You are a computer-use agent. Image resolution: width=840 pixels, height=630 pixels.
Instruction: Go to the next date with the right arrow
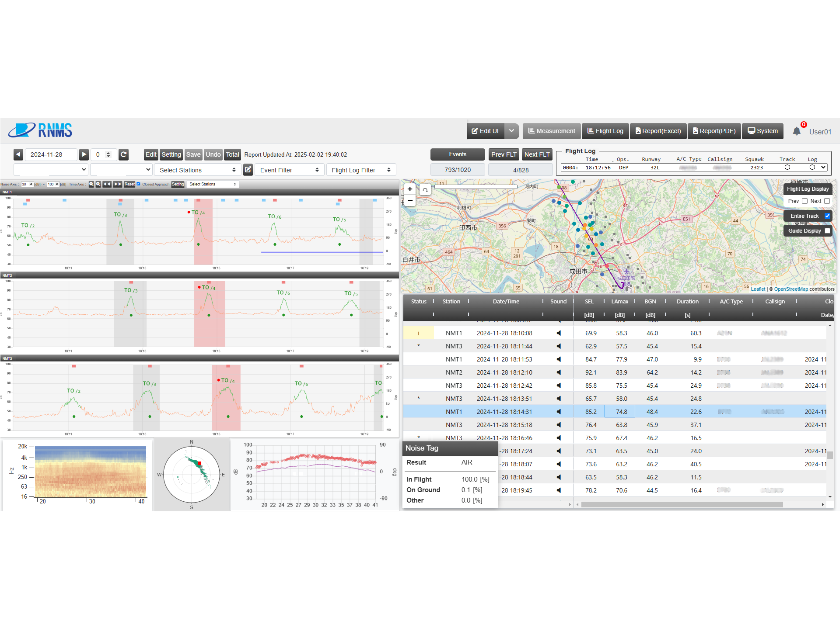(x=84, y=154)
